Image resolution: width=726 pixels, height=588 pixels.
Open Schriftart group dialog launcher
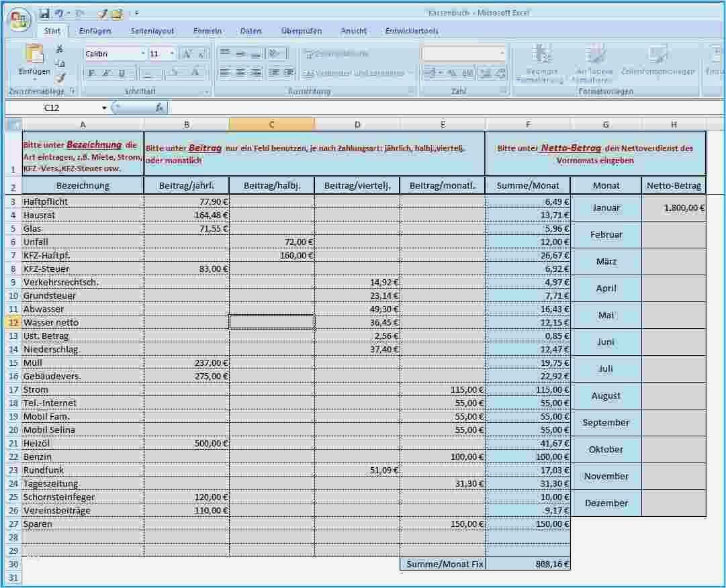tap(206, 91)
